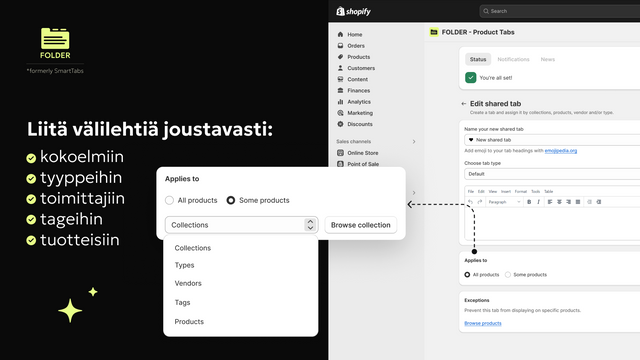Image resolution: width=640 pixels, height=360 pixels.
Task: Select Some products radio in admin page
Action: tap(508, 275)
